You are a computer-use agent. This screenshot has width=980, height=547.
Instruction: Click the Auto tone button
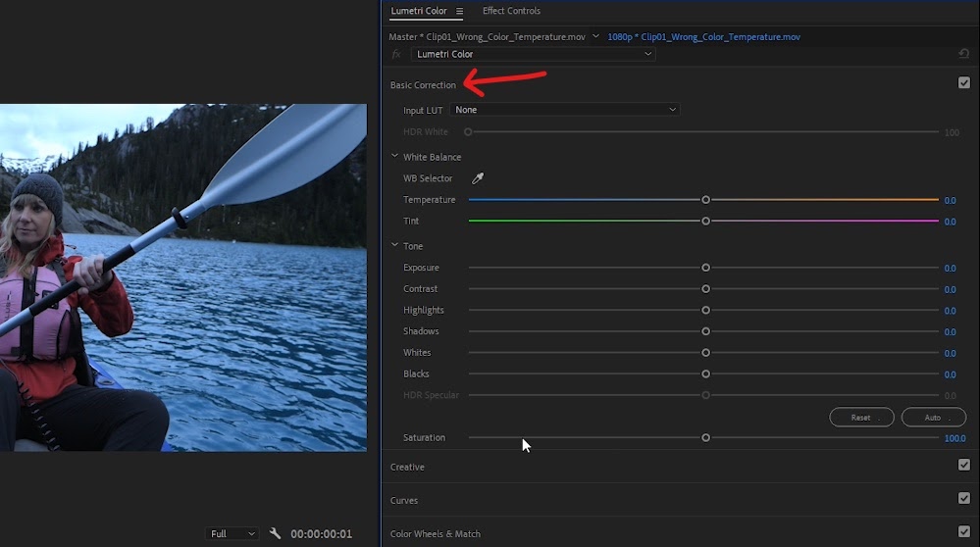934,418
